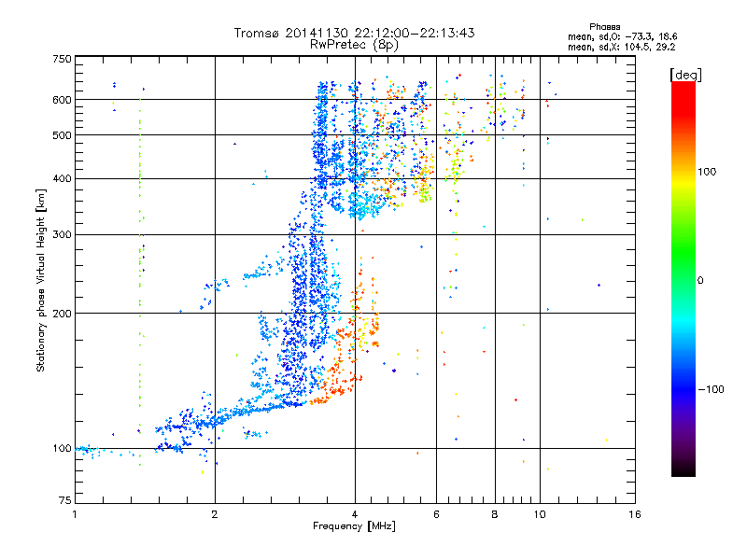Click the x-axis tick label '1'
The width and height of the screenshot is (747, 560).
coord(75,514)
